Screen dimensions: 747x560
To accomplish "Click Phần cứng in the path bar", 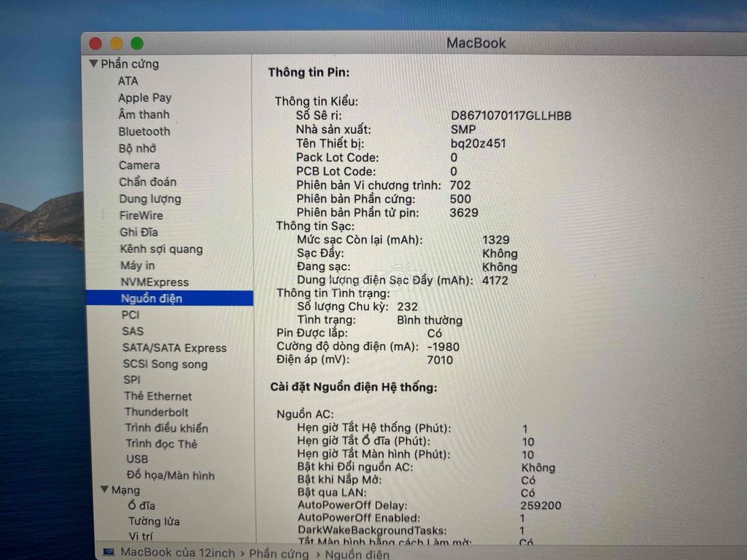I will [279, 553].
